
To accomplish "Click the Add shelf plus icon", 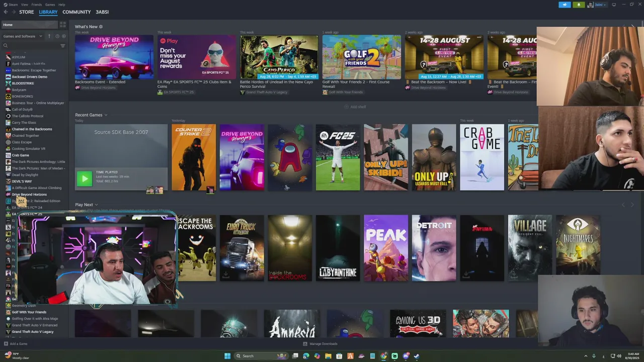I will (x=346, y=107).
